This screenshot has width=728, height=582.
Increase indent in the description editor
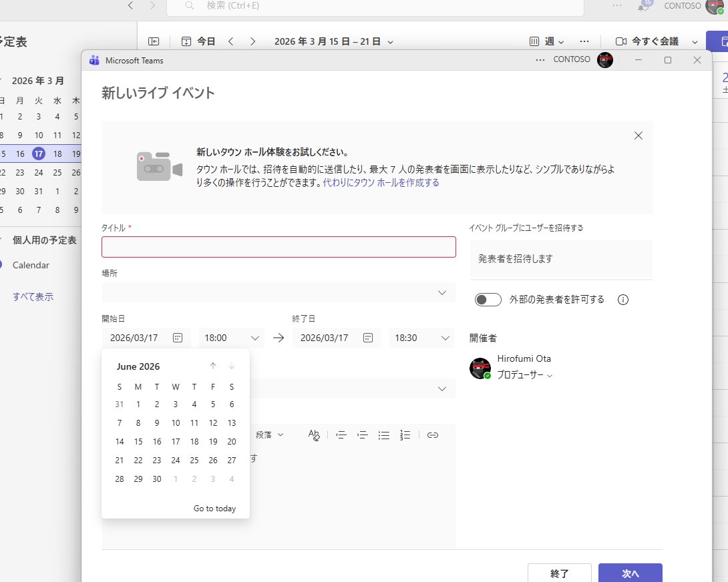tap(363, 435)
